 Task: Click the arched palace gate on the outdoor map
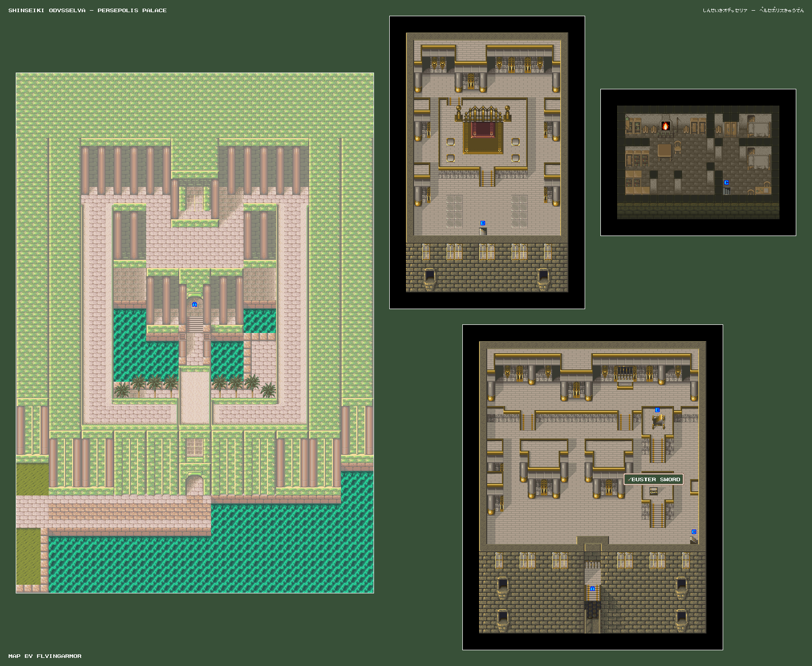[194, 484]
